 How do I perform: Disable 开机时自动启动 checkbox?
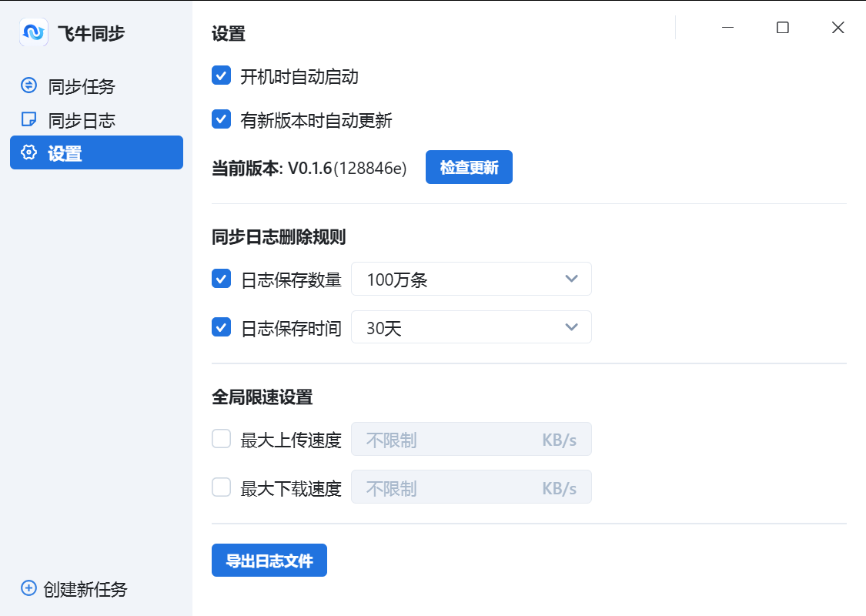[x=221, y=75]
